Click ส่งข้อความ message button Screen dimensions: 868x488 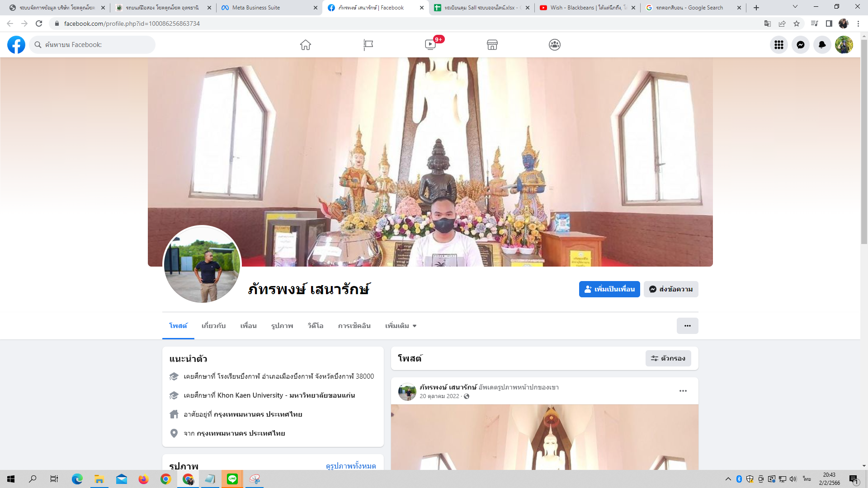point(671,289)
